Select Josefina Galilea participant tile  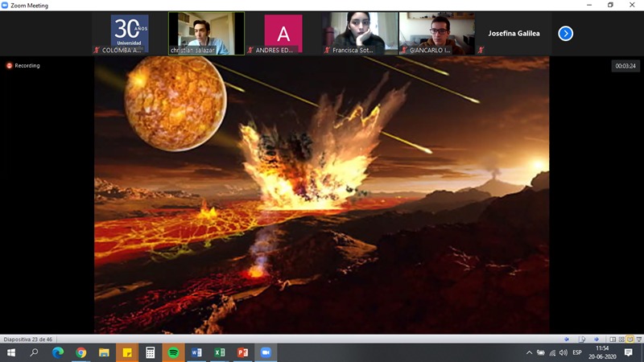pyautogui.click(x=514, y=34)
